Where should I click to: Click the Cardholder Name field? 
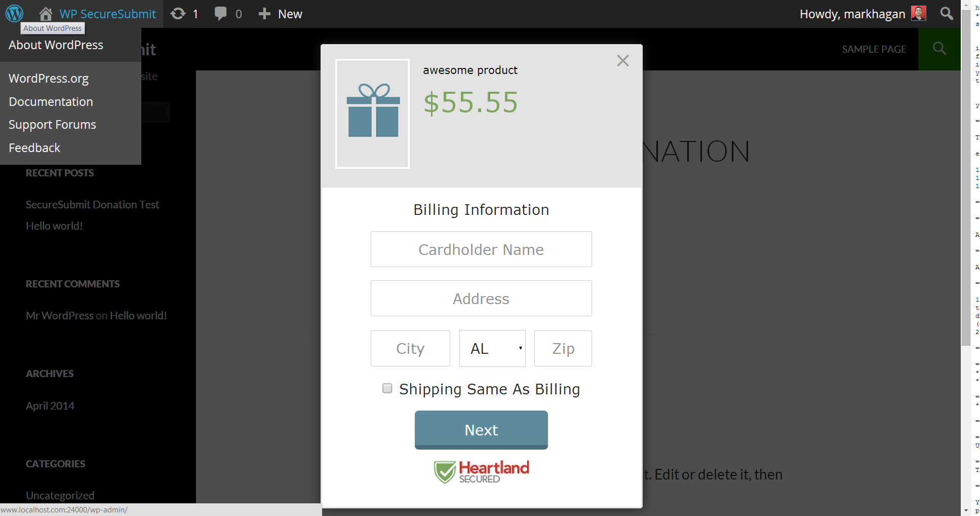pos(481,249)
